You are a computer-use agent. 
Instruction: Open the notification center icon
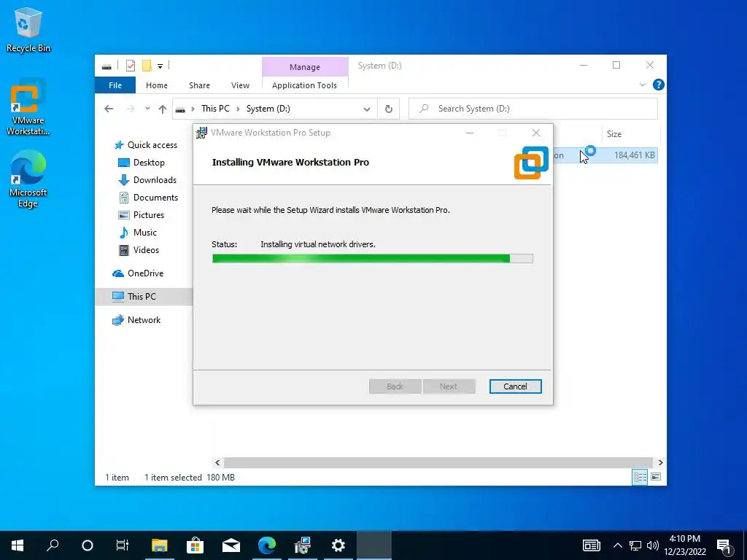click(724, 546)
